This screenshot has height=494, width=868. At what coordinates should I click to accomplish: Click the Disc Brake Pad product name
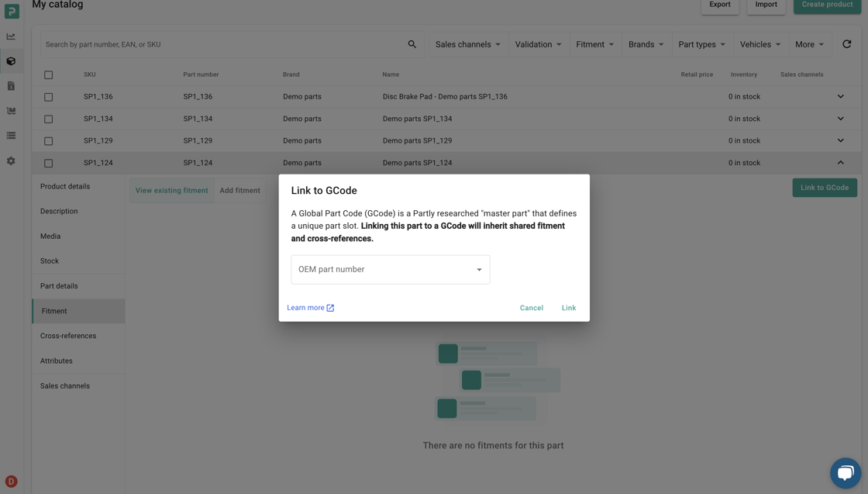point(445,96)
